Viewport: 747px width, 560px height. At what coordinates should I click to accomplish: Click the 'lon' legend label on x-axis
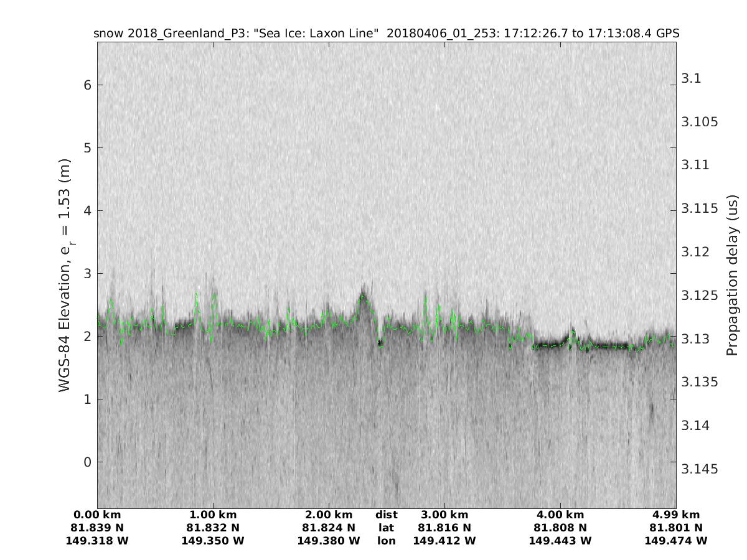point(387,541)
